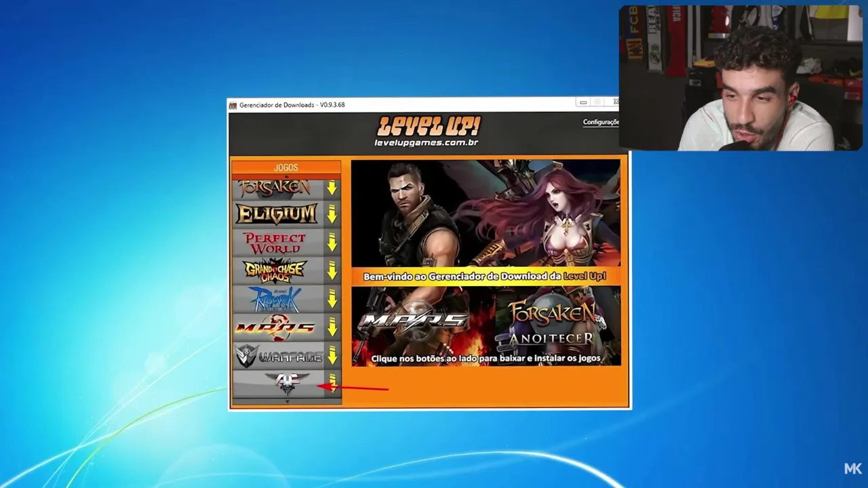The image size is (868, 488).
Task: Open Configurações settings link
Action: click(601, 122)
